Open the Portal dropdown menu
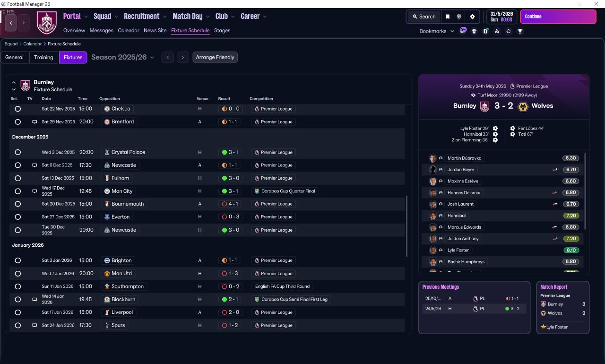The image size is (605, 364). [76, 16]
